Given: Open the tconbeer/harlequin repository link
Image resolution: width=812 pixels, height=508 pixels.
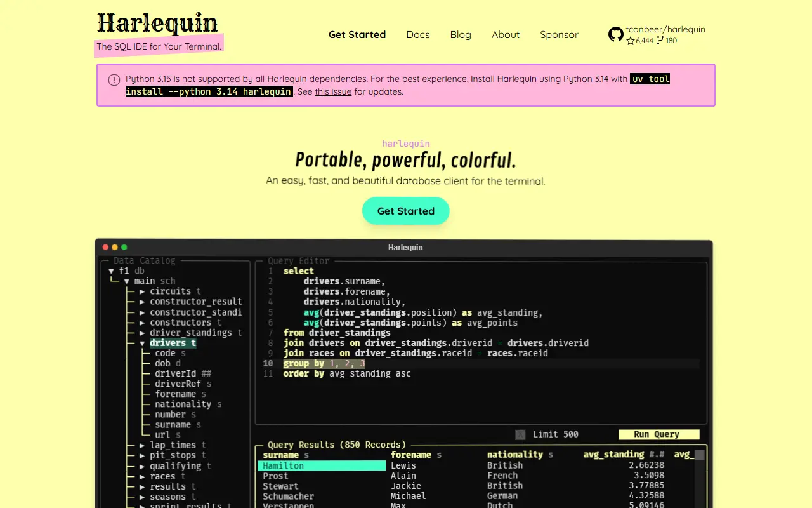Looking at the screenshot, I should pos(665,29).
